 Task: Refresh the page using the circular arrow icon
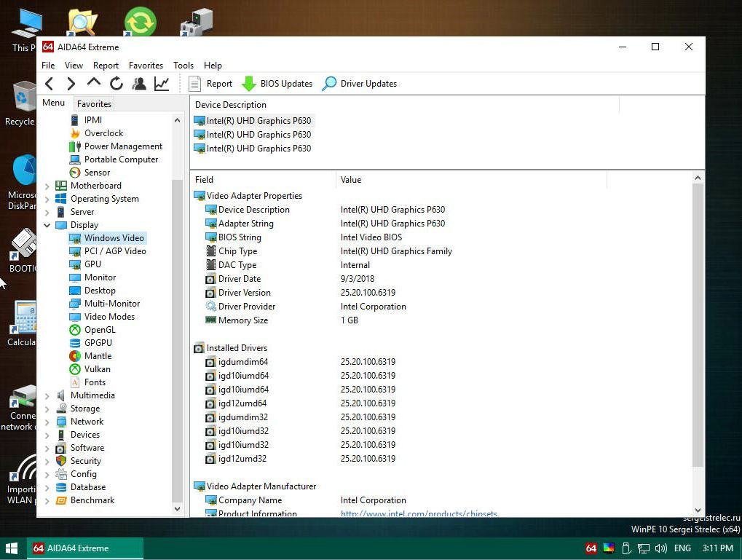click(117, 84)
